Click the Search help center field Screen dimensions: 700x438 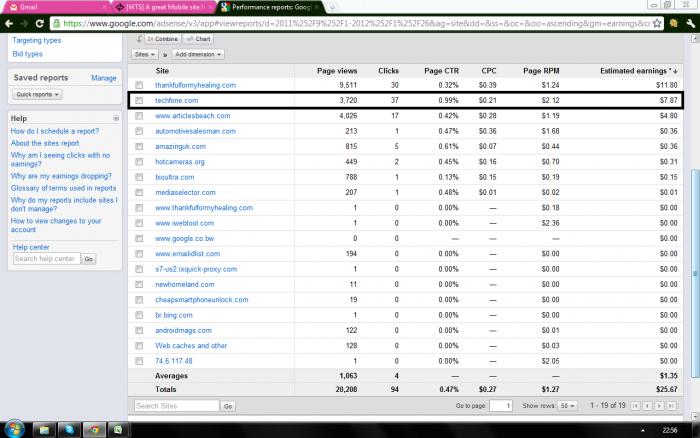[47, 259]
